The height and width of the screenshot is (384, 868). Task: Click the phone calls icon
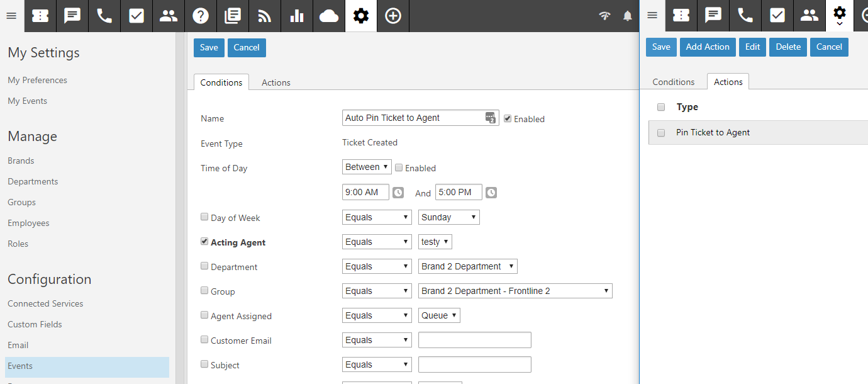104,16
